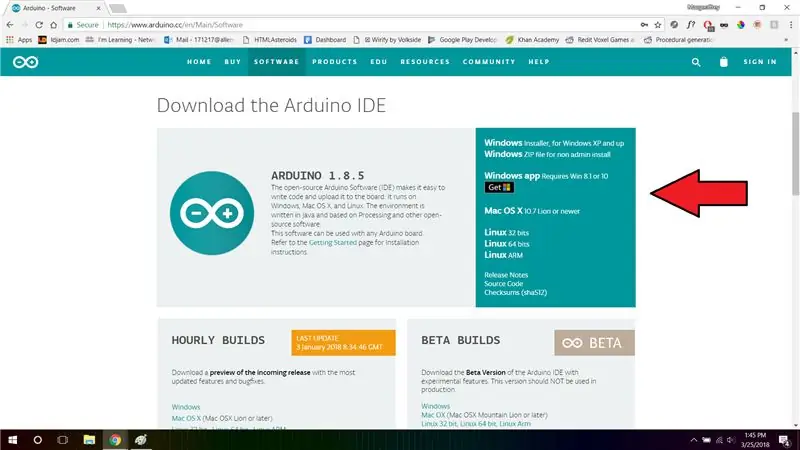Open Checksums (sha512) link
The height and width of the screenshot is (450, 800).
pos(515,292)
